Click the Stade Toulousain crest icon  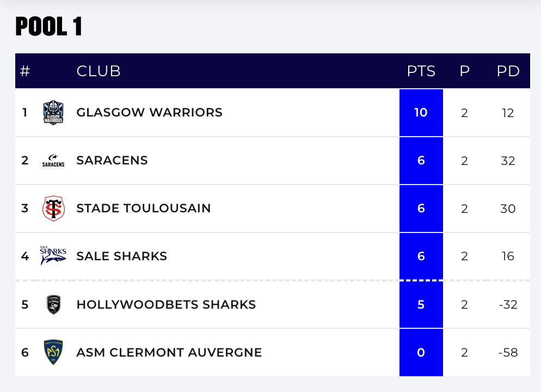click(x=53, y=209)
